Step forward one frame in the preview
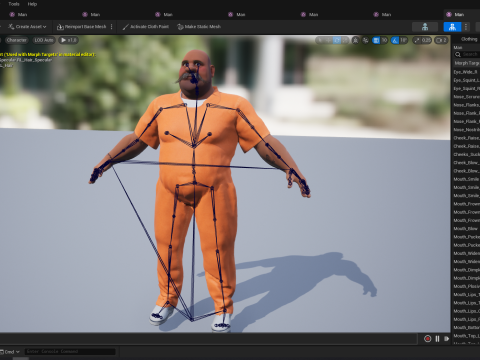 447,339
